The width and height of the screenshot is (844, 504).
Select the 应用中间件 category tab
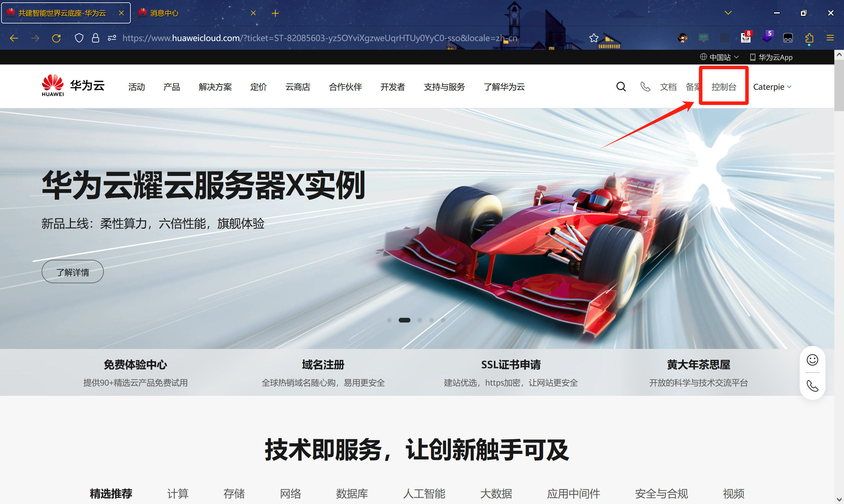(573, 493)
